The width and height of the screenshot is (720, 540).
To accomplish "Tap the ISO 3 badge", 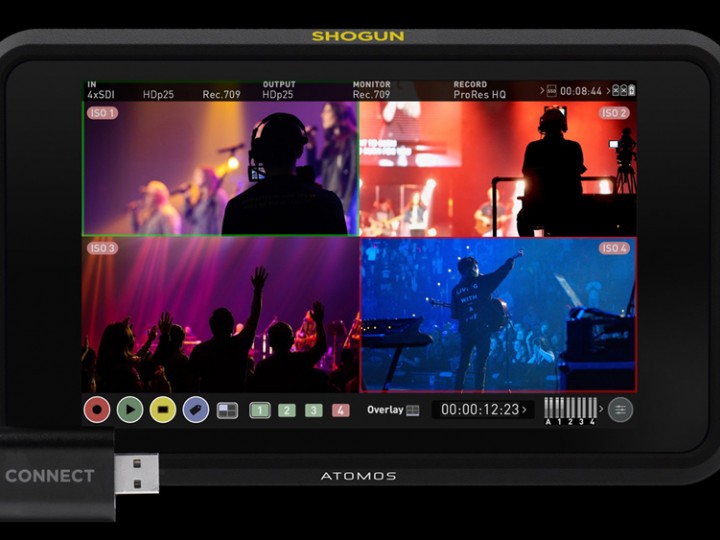I will 102,248.
